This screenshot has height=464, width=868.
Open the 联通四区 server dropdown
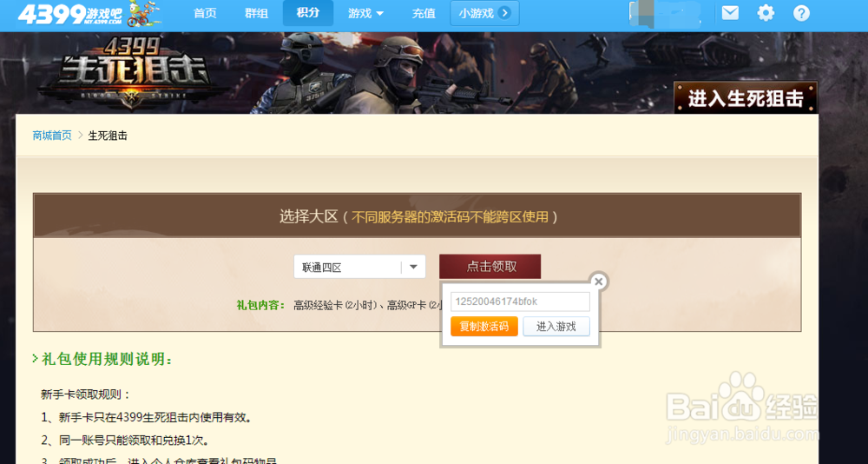coord(359,268)
